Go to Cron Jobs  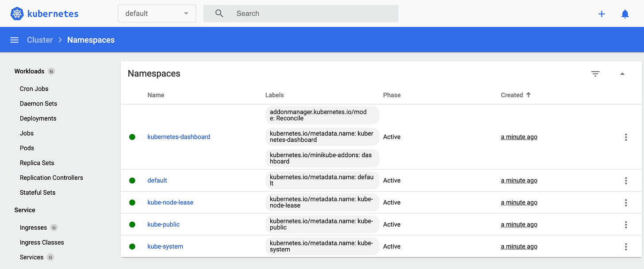pyautogui.click(x=34, y=89)
